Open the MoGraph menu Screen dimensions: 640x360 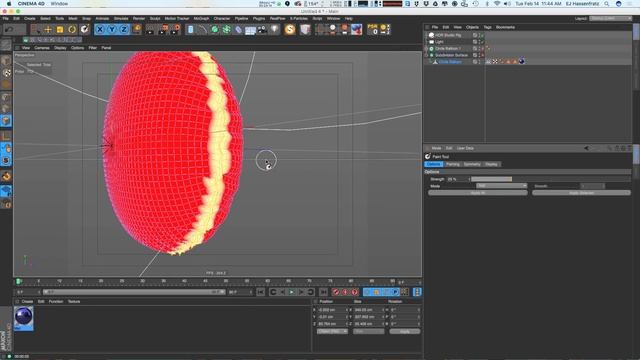(x=201, y=18)
